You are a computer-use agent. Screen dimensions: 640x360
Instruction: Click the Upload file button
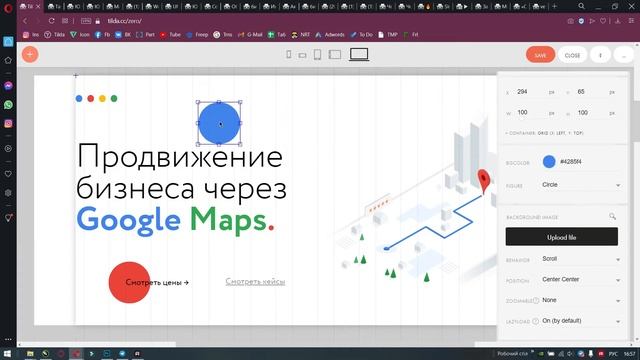[562, 237]
